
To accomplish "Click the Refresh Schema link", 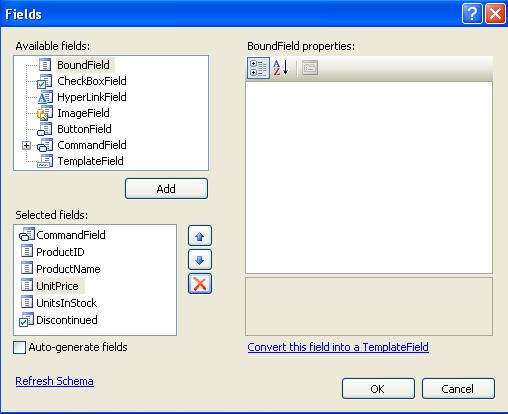I will pos(54,381).
